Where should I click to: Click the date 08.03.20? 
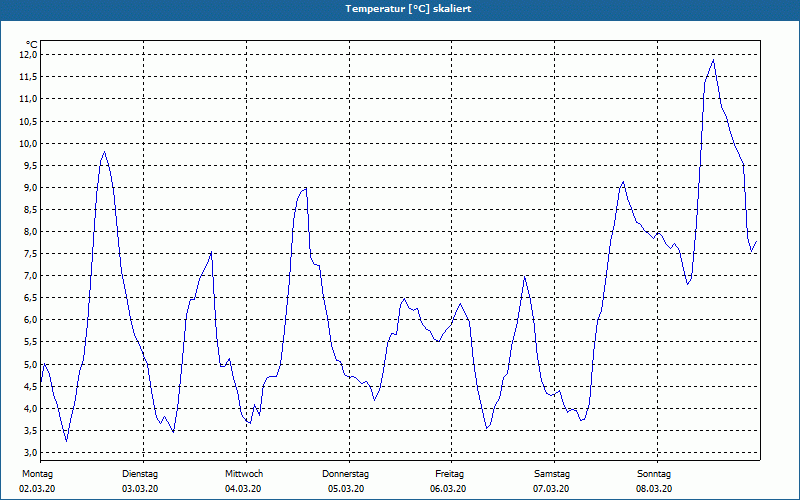click(654, 489)
